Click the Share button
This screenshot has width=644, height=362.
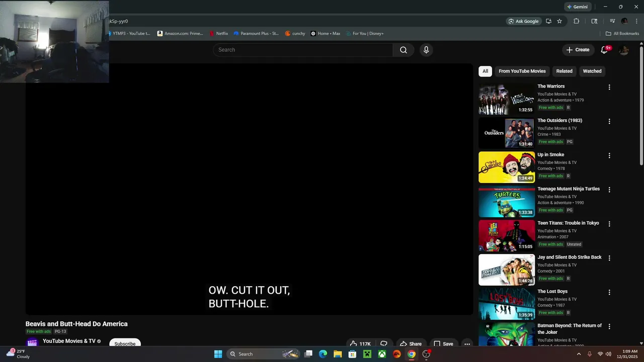pyautogui.click(x=411, y=344)
